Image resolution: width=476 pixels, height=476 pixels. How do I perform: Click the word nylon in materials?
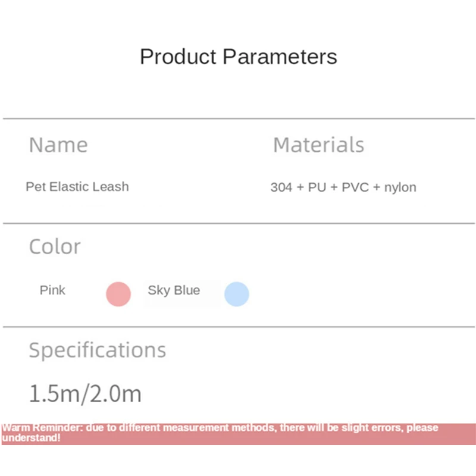[x=400, y=187]
